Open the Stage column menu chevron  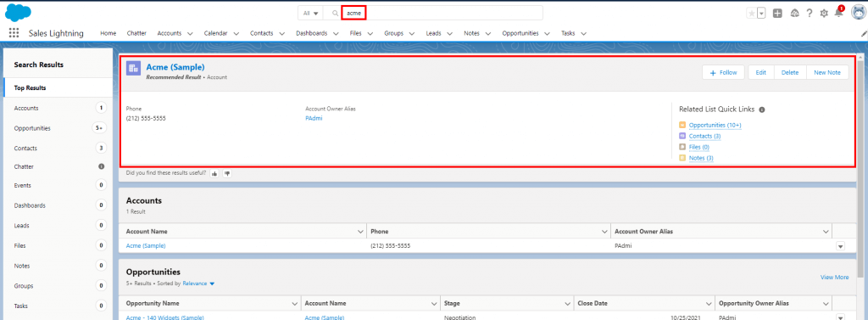click(567, 303)
